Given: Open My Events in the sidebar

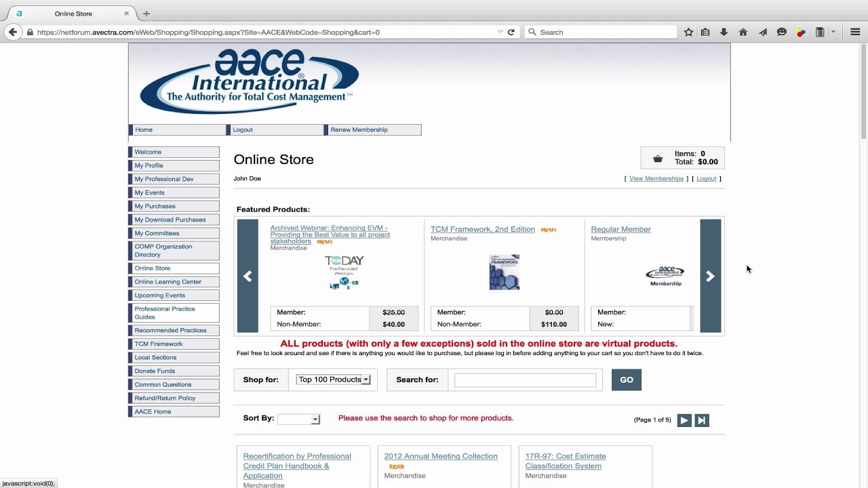Looking at the screenshot, I should pos(174,192).
